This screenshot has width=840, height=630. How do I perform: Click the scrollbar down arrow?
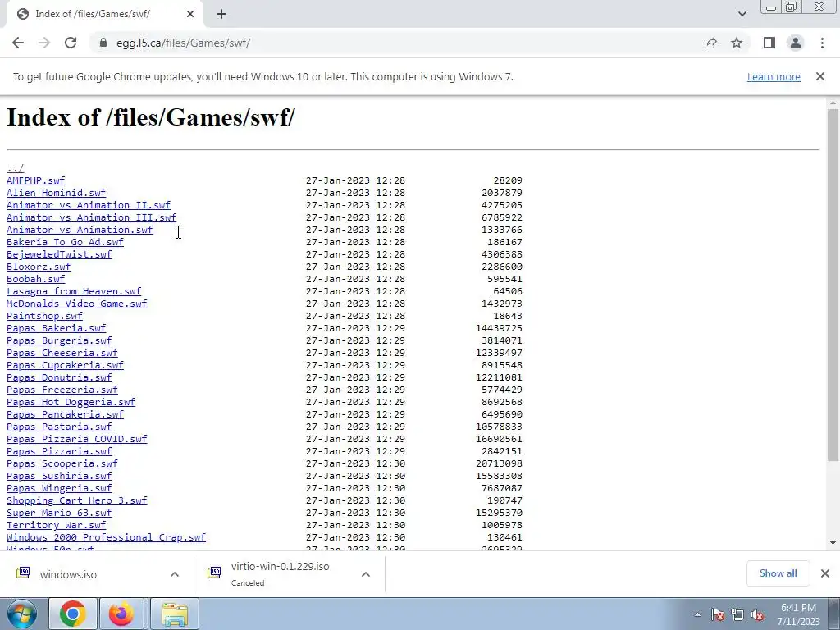(x=833, y=543)
